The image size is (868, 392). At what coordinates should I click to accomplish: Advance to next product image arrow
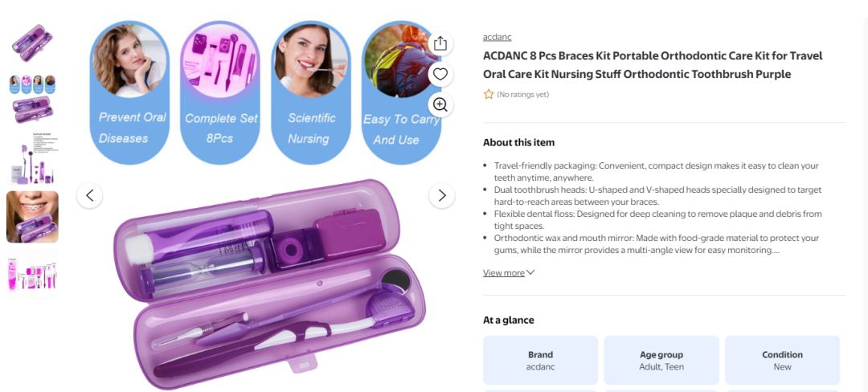coord(442,195)
